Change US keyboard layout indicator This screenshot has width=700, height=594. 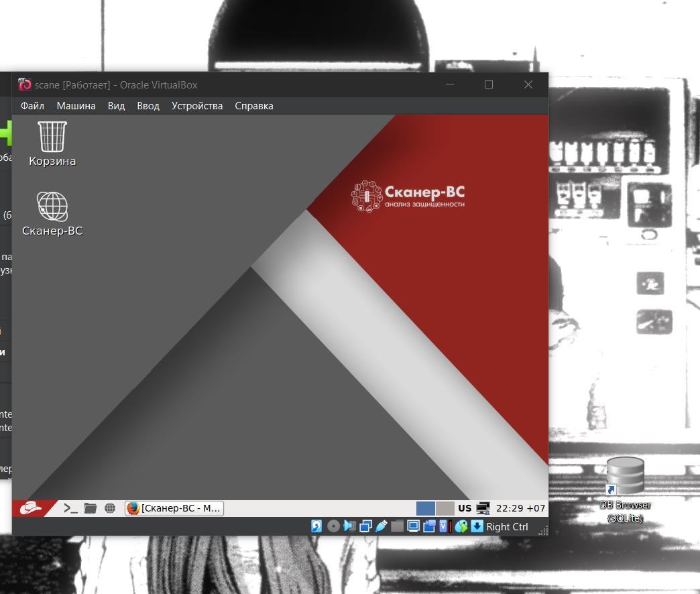click(465, 508)
